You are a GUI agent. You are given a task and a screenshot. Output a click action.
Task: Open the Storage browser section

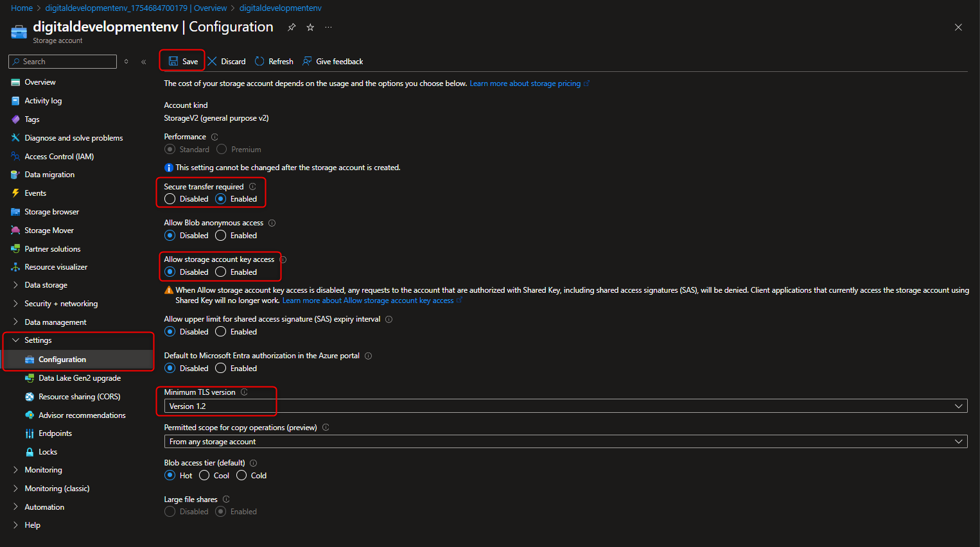tap(51, 211)
